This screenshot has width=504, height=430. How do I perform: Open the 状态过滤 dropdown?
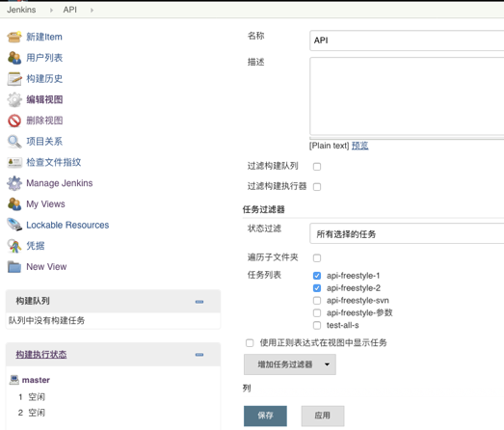[x=407, y=234]
